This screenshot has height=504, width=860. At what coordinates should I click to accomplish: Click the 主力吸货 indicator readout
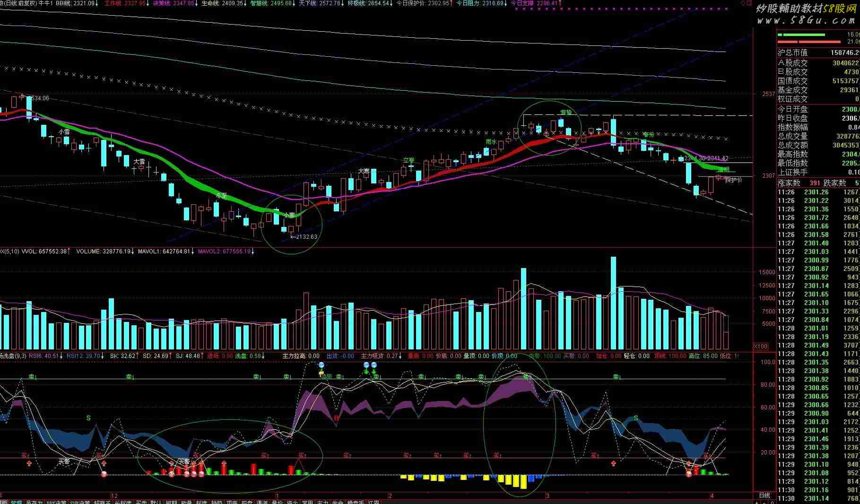(382, 356)
